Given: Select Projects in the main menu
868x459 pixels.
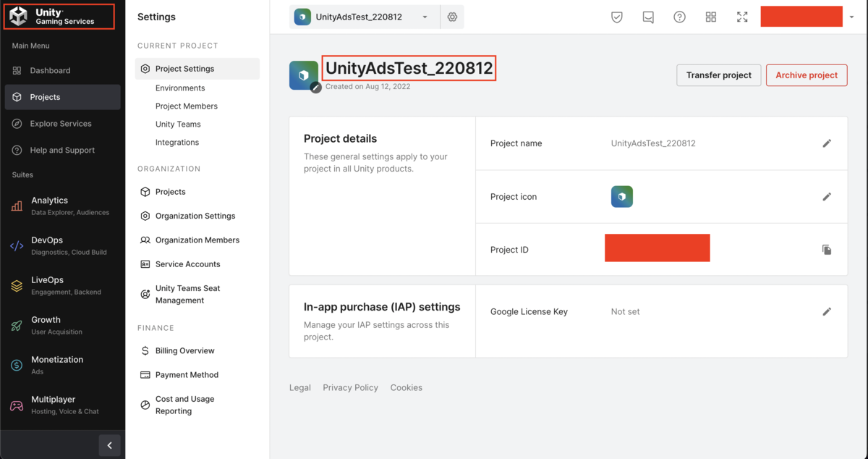Looking at the screenshot, I should click(x=62, y=97).
